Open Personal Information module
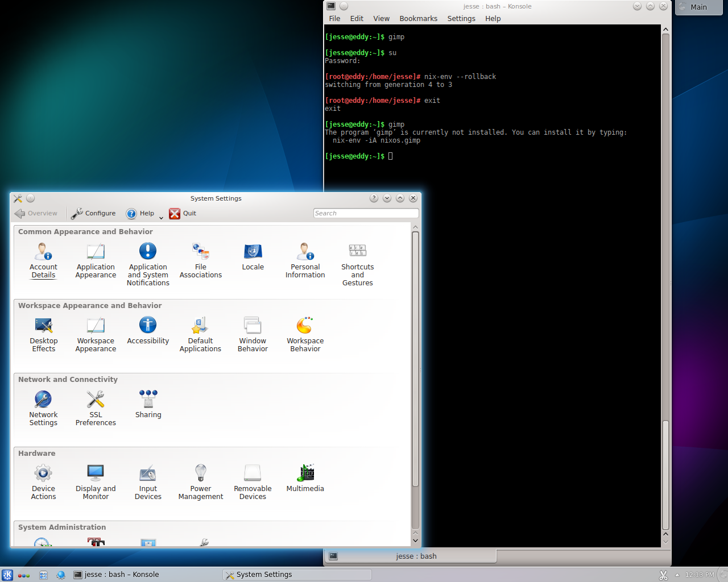728x582 pixels. 305,260
